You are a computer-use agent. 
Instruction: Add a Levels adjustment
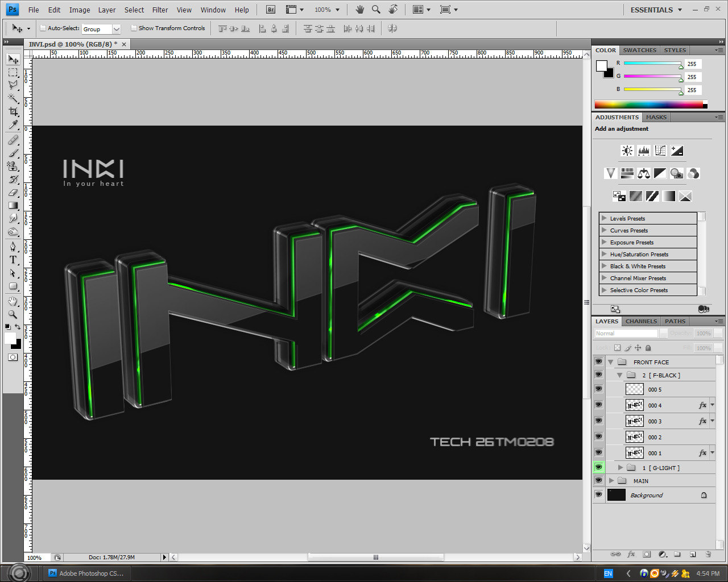(644, 151)
